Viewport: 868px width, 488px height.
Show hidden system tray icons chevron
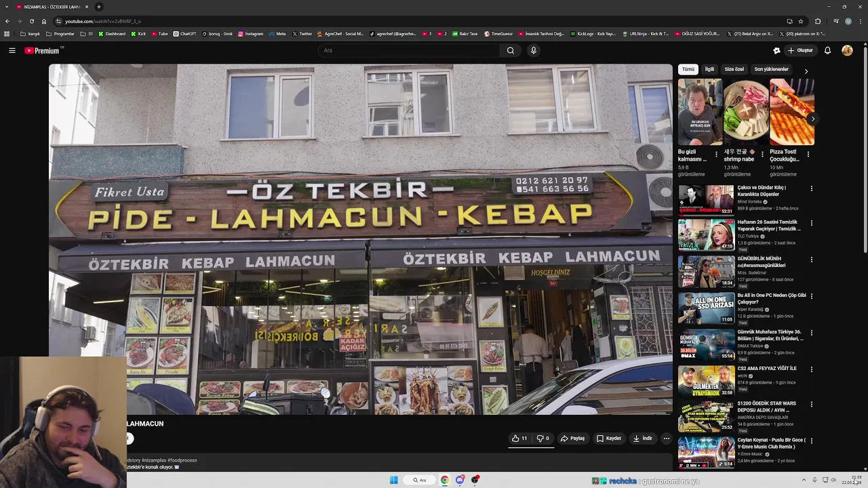[804, 480]
